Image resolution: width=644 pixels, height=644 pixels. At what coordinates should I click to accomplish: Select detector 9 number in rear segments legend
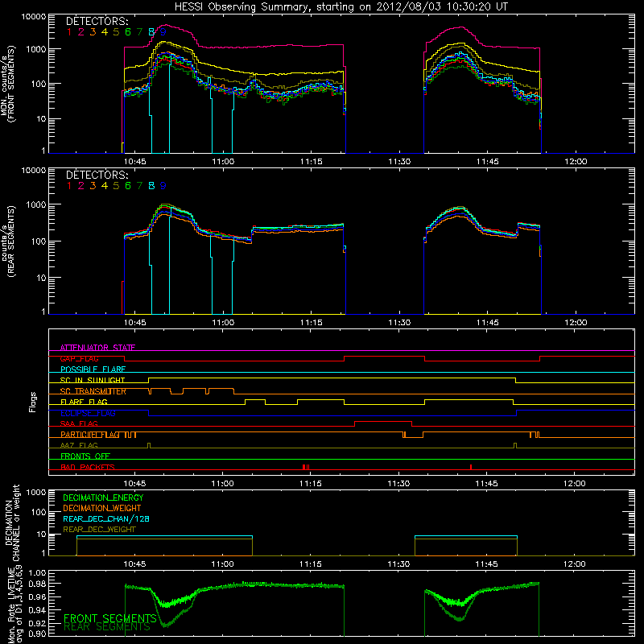pyautogui.click(x=163, y=186)
